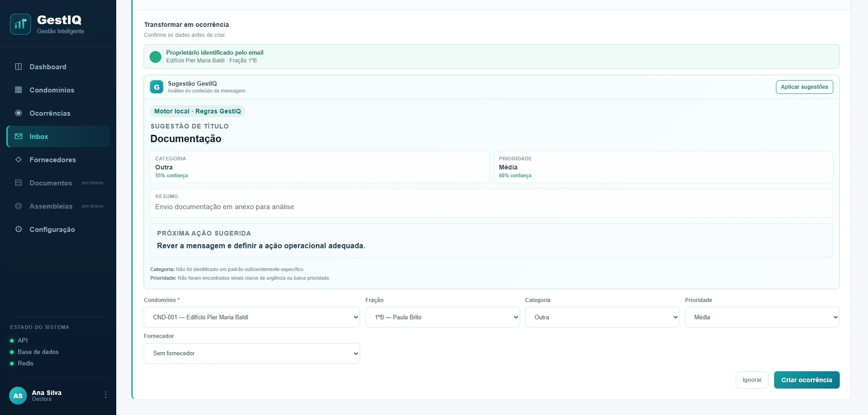This screenshot has width=868, height=415.
Task: Click the Dashboard sidebar icon
Action: pyautogui.click(x=18, y=67)
